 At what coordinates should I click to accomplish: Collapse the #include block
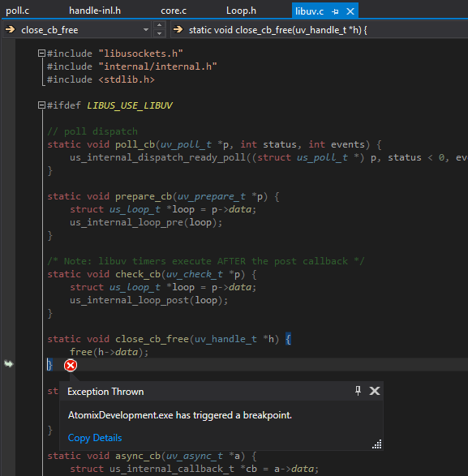(x=41, y=54)
